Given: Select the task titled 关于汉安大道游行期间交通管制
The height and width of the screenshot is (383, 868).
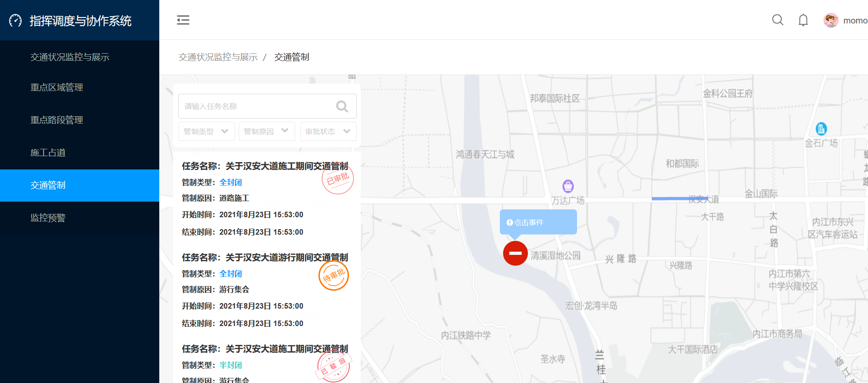Looking at the screenshot, I should (x=265, y=258).
